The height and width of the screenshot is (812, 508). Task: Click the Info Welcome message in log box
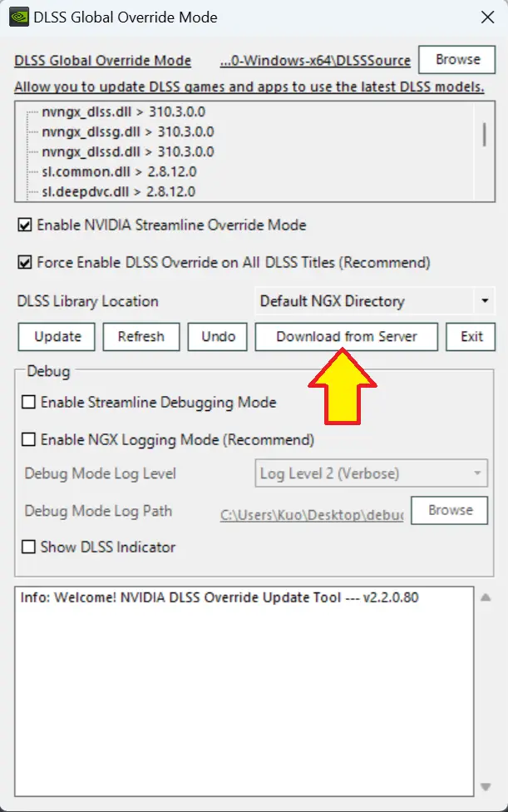click(x=219, y=597)
